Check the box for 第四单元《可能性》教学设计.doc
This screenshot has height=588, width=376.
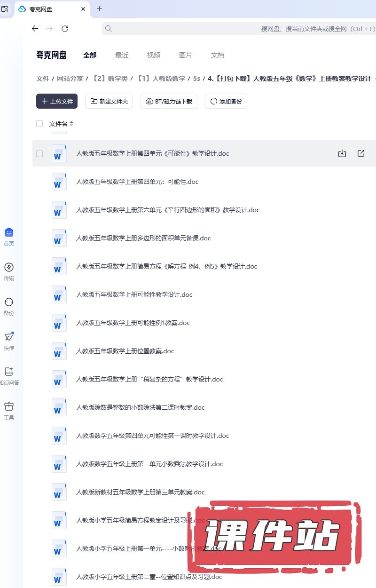click(39, 154)
